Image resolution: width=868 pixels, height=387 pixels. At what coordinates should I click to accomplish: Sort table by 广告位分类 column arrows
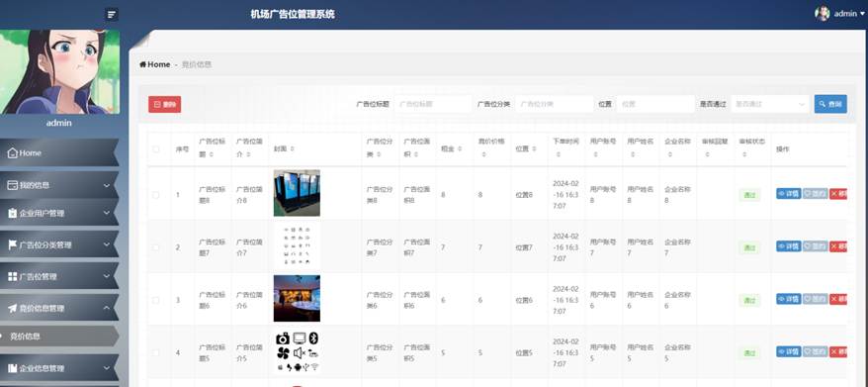tap(379, 155)
